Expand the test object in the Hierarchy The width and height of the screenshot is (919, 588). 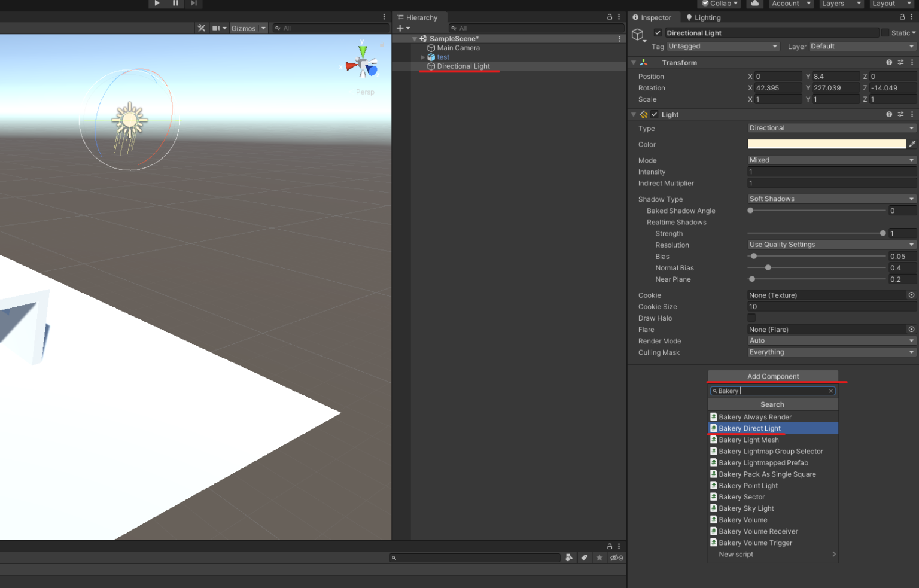pyautogui.click(x=422, y=57)
